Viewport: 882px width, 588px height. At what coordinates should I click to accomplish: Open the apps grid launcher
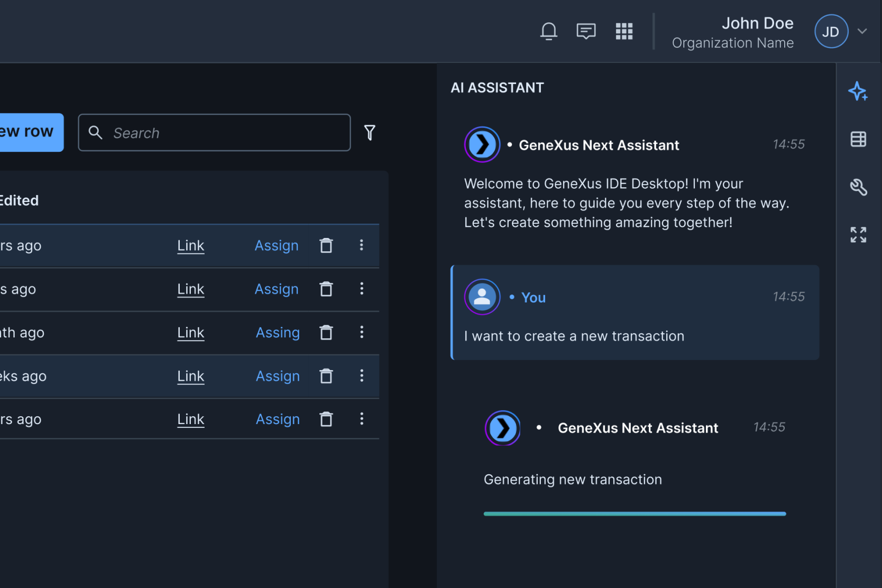tap(624, 31)
